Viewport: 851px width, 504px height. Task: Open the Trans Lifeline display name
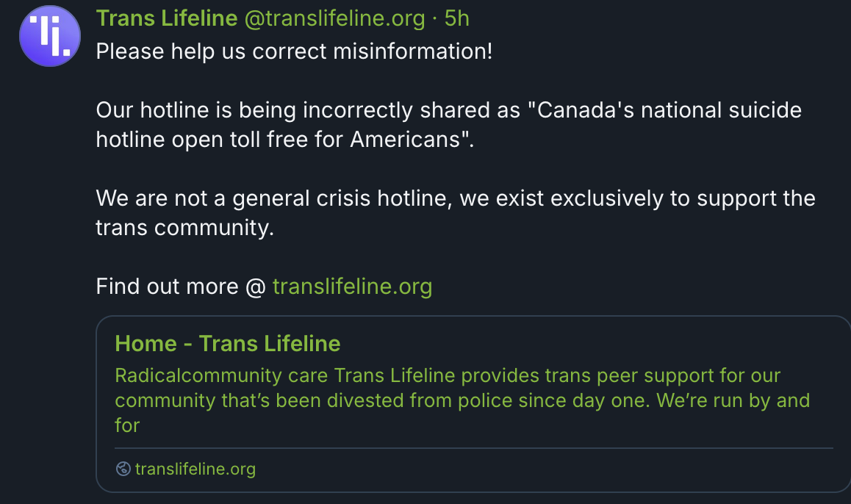pyautogui.click(x=167, y=18)
